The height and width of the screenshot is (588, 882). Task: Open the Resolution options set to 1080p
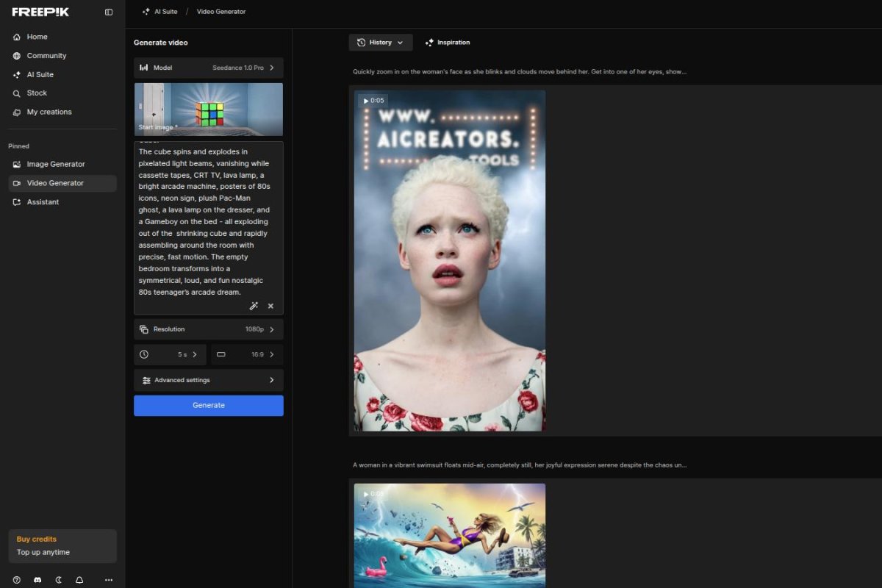click(208, 329)
